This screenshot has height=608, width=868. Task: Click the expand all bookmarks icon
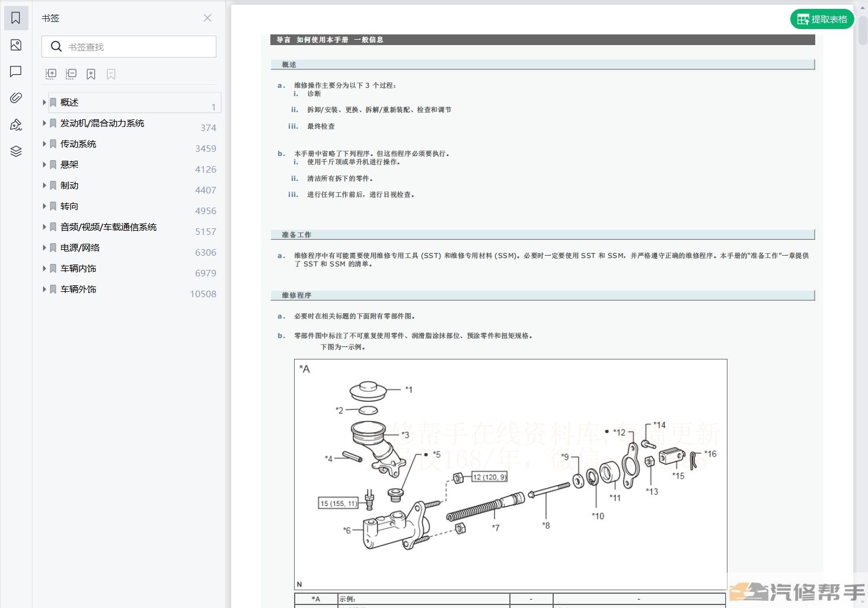[x=51, y=74]
